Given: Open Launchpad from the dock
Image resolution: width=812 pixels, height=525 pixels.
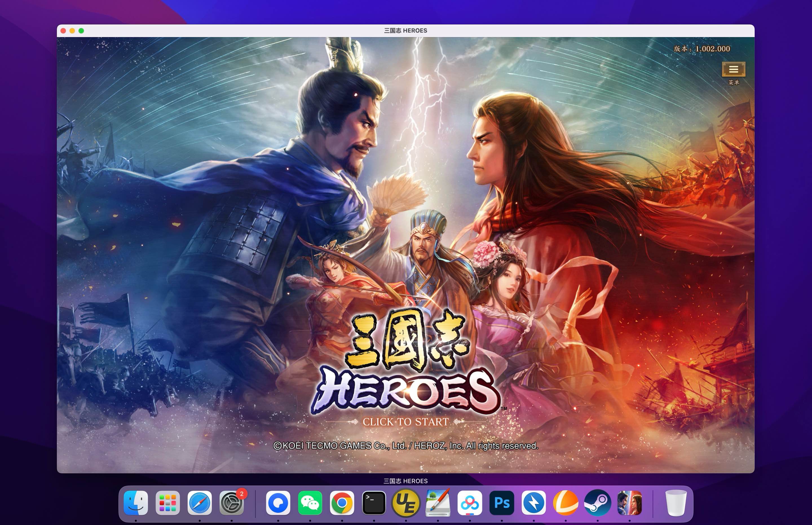Looking at the screenshot, I should (167, 503).
